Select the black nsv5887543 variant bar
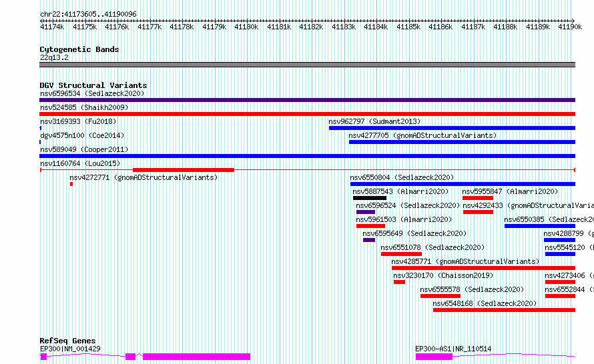 point(370,198)
